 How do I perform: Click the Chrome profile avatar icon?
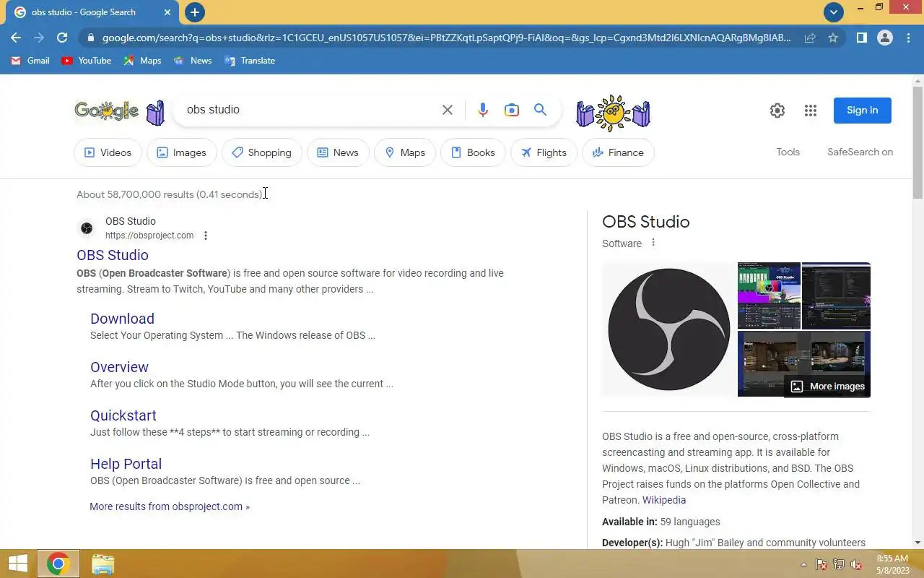click(885, 38)
